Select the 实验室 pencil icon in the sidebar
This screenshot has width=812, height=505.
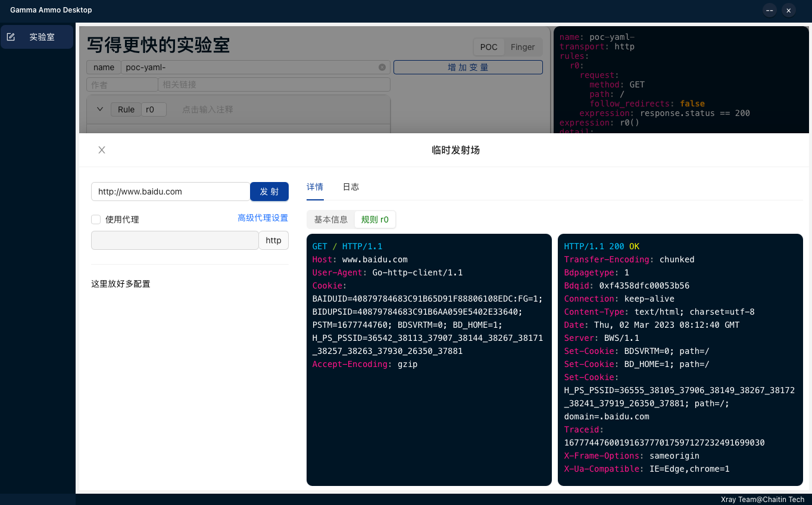pos(11,36)
